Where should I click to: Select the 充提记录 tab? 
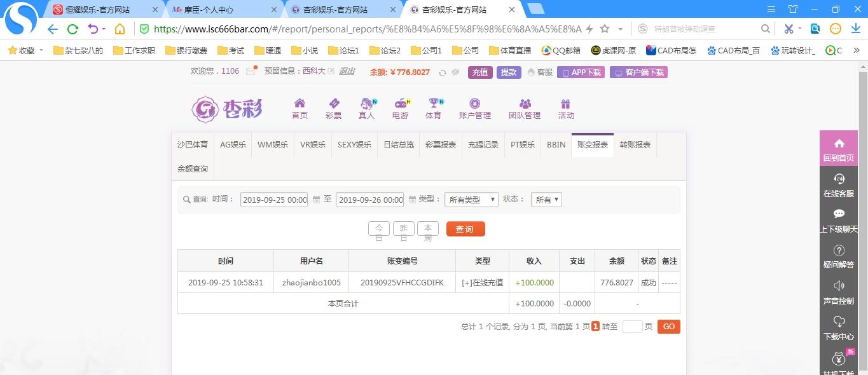point(483,145)
